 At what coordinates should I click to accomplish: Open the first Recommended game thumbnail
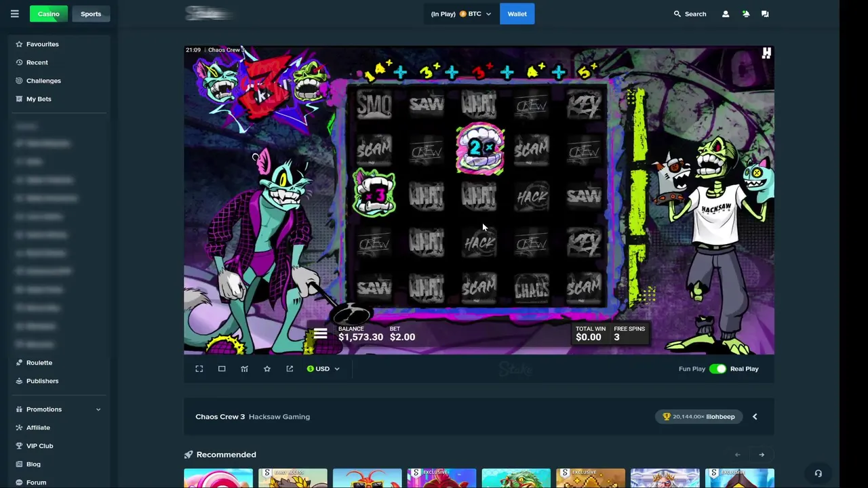[x=218, y=478]
